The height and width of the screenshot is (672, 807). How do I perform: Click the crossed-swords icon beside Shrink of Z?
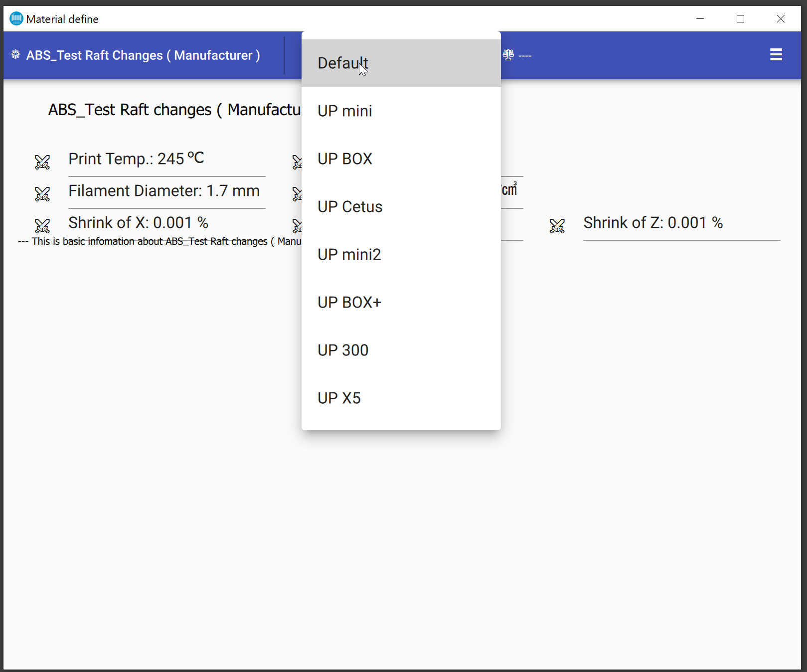tap(557, 226)
